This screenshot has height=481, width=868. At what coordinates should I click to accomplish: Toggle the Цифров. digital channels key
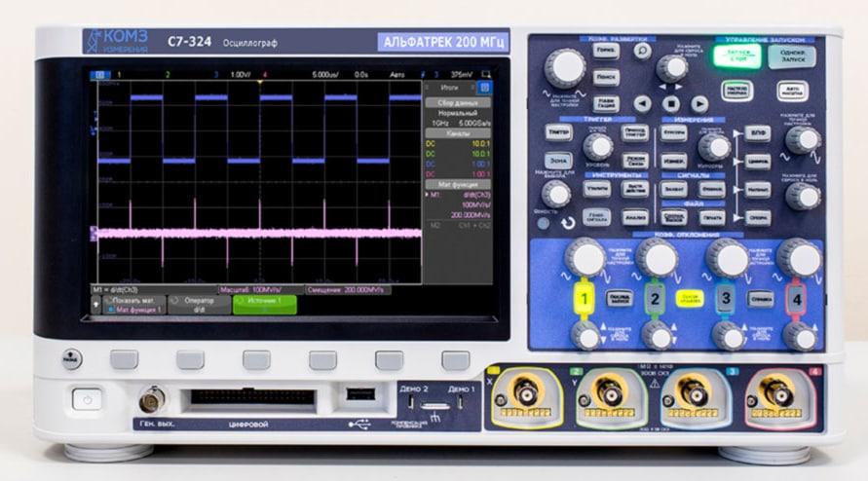point(757,161)
